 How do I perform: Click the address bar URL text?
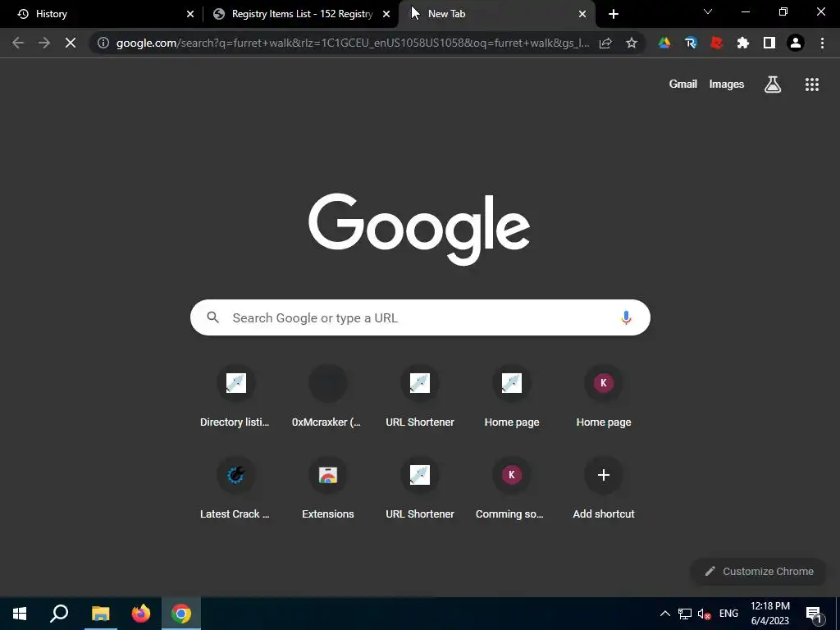(x=353, y=43)
